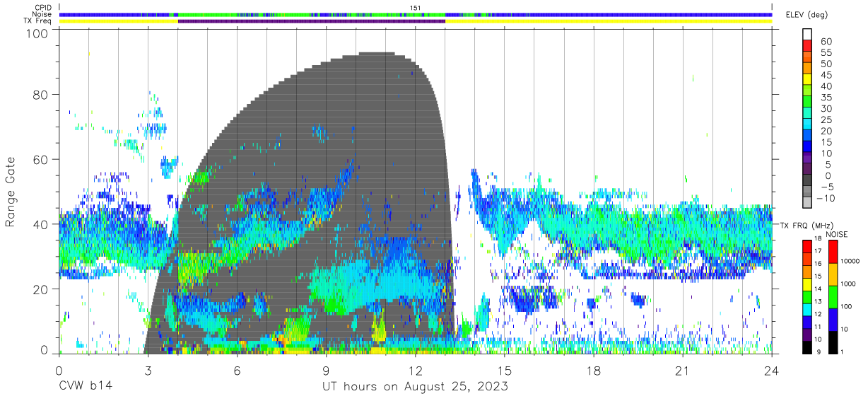The width and height of the screenshot is (868, 401).
Task: Click NOISE legend value '100'
Action: [x=845, y=306]
